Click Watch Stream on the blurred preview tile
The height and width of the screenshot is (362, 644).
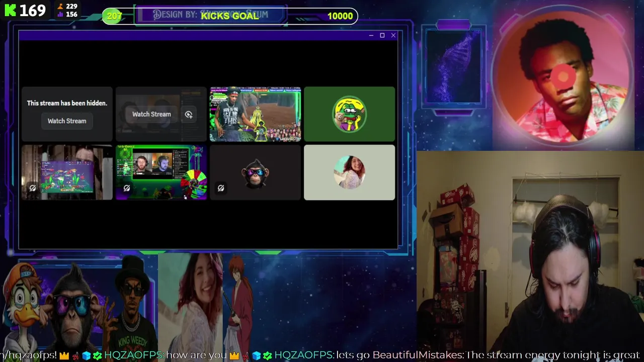pyautogui.click(x=151, y=114)
